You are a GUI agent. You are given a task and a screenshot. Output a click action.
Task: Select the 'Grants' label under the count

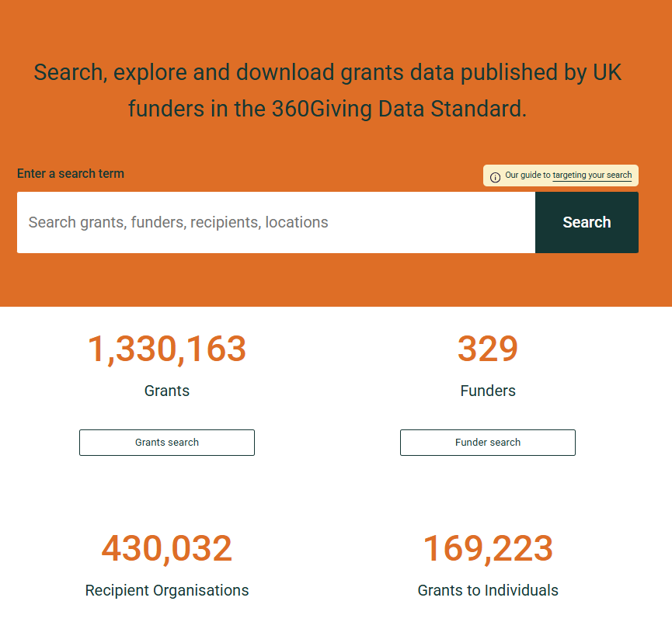tap(167, 391)
